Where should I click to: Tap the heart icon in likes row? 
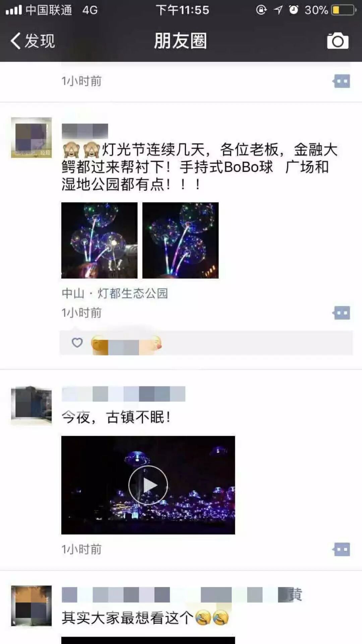pos(77,342)
